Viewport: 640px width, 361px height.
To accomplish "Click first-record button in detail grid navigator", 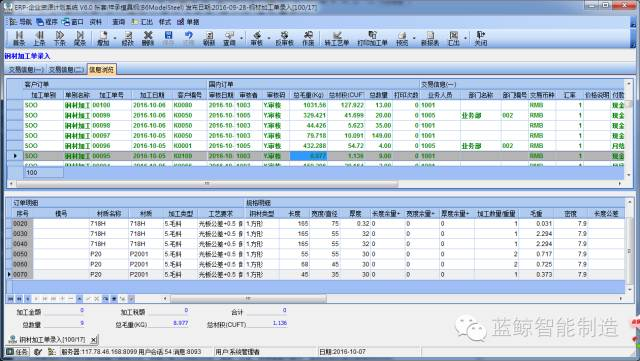I will (10, 299).
